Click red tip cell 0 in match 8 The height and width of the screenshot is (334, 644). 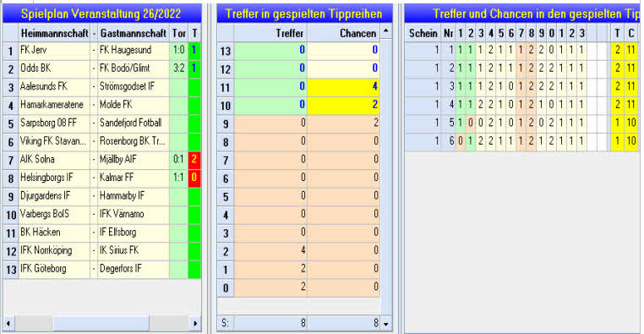(x=194, y=178)
